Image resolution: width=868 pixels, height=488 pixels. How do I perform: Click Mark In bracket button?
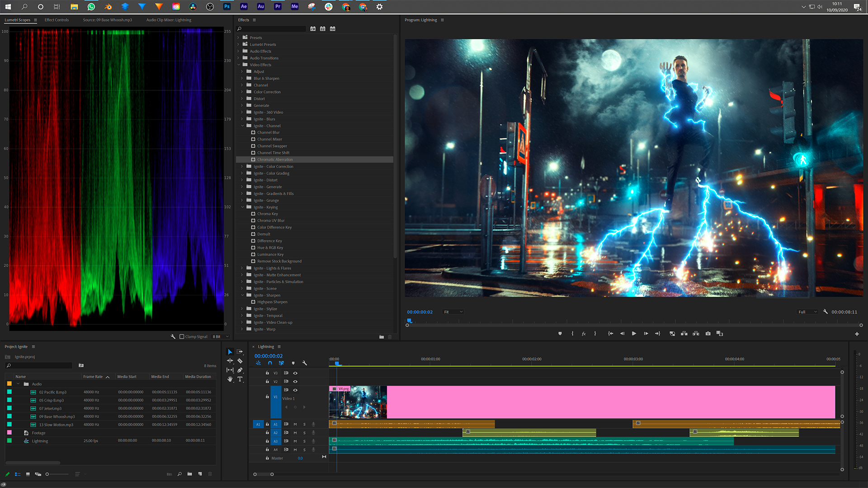pyautogui.click(x=572, y=333)
